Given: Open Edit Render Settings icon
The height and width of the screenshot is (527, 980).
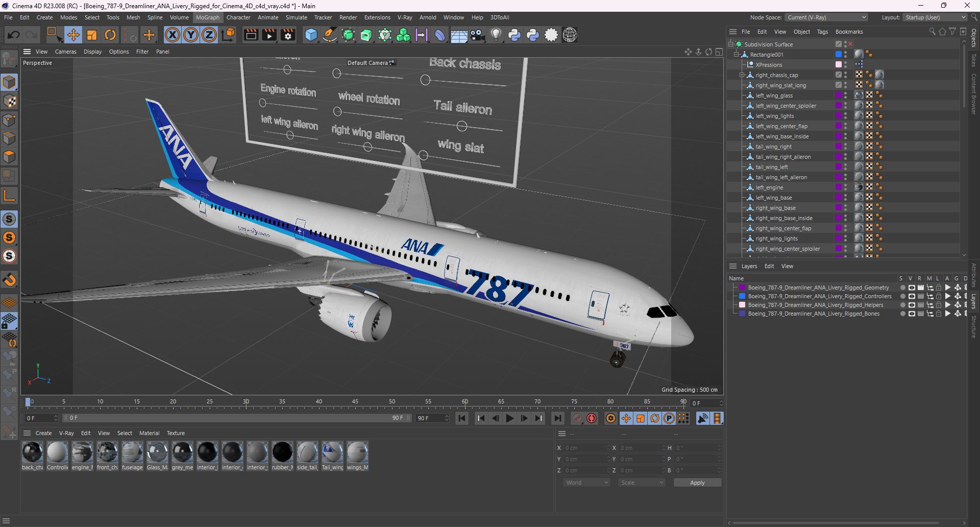Looking at the screenshot, I should [x=288, y=35].
